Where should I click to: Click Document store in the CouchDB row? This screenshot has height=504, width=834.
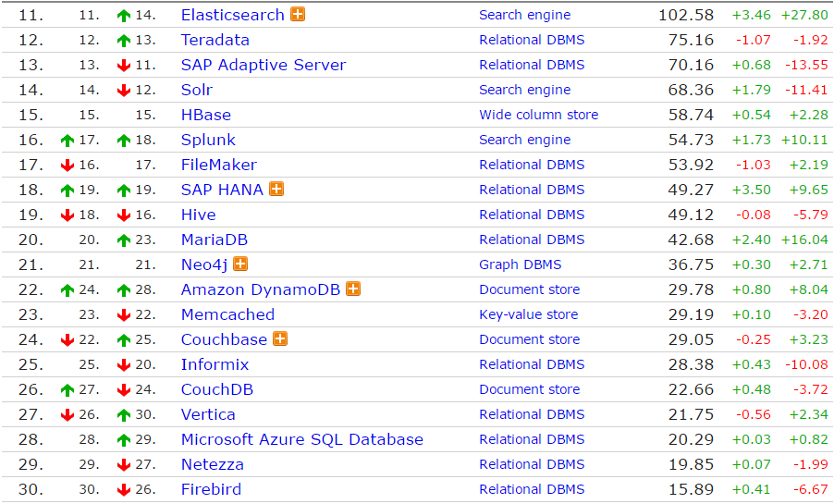point(530,389)
